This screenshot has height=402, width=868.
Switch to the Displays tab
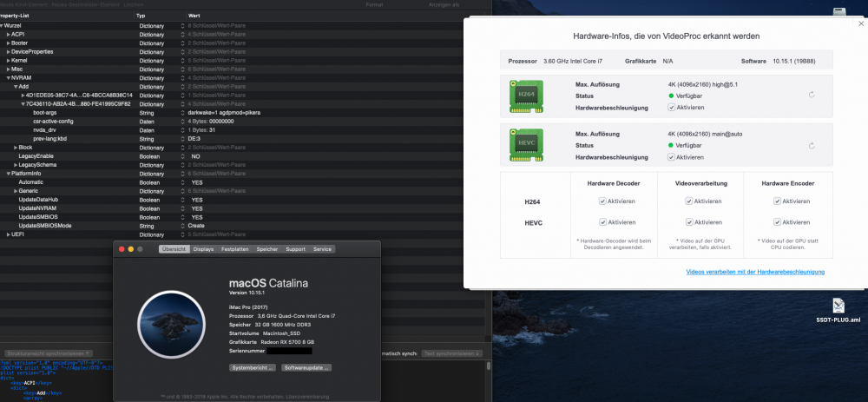(203, 249)
